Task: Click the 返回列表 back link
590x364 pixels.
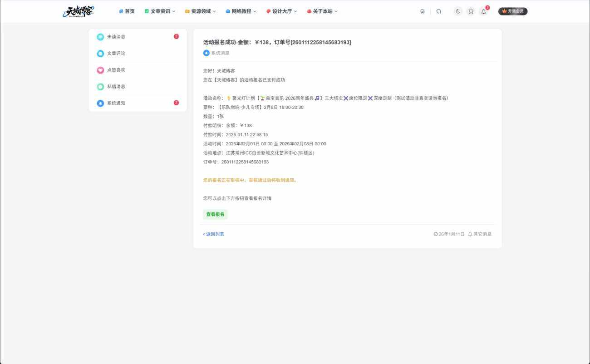Action: (x=214, y=234)
